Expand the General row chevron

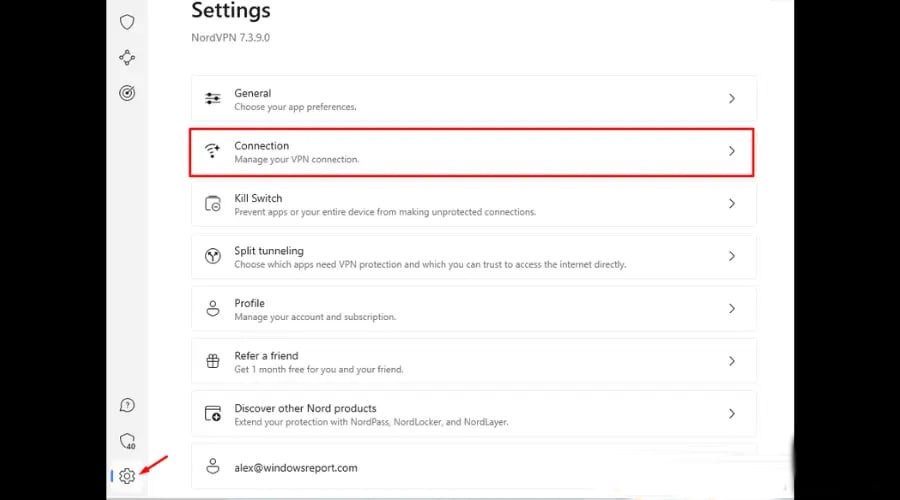732,99
